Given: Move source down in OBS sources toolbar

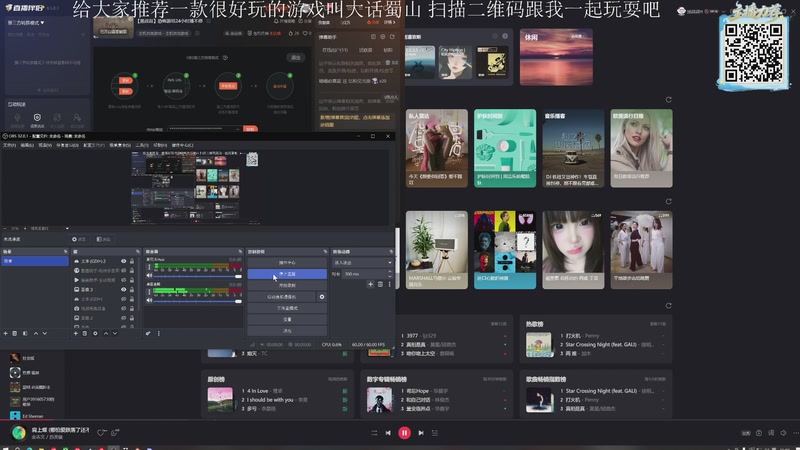Looking at the screenshot, I should [115, 334].
